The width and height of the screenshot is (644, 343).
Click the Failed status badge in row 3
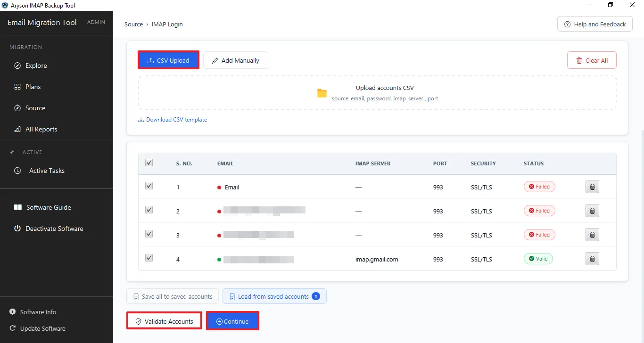pos(539,235)
